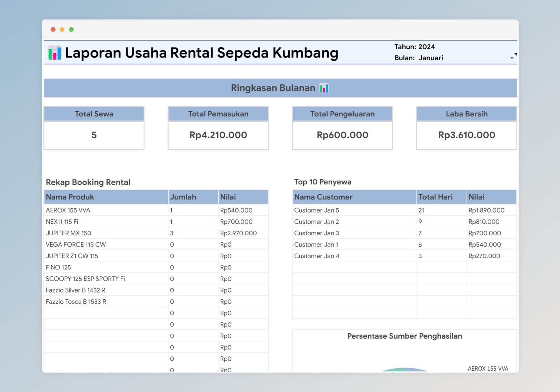This screenshot has width=560, height=392.
Task: Click the Laba Bersih card header
Action: [x=467, y=114]
